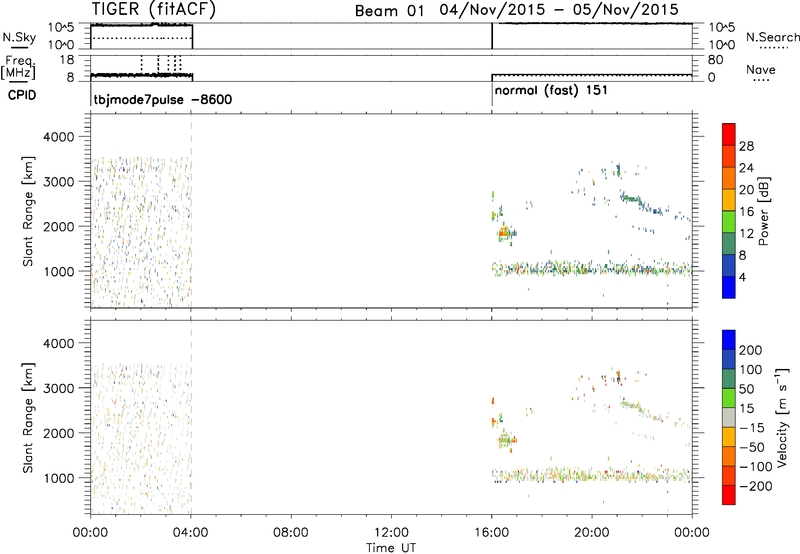Select the tbjmode7pulse -8600 CPID text
The image size is (800, 554).
163,99
